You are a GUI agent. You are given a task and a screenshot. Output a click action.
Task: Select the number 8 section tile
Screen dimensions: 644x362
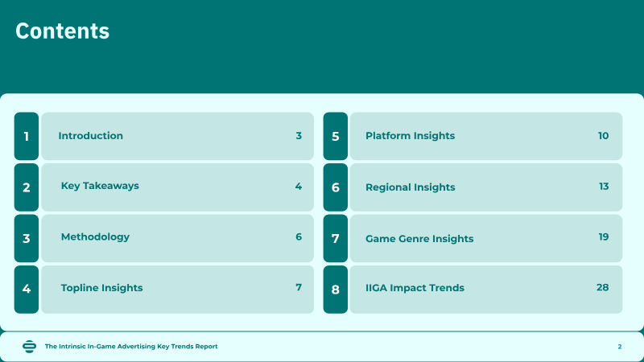click(335, 289)
